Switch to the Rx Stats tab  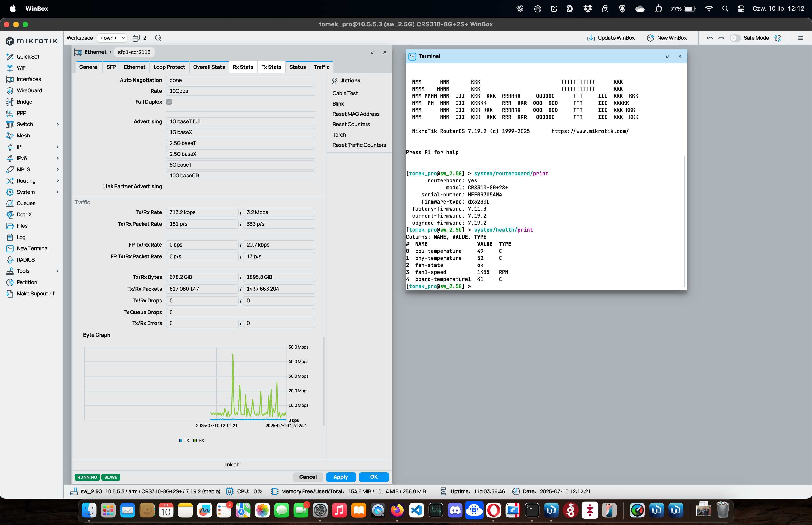(243, 67)
